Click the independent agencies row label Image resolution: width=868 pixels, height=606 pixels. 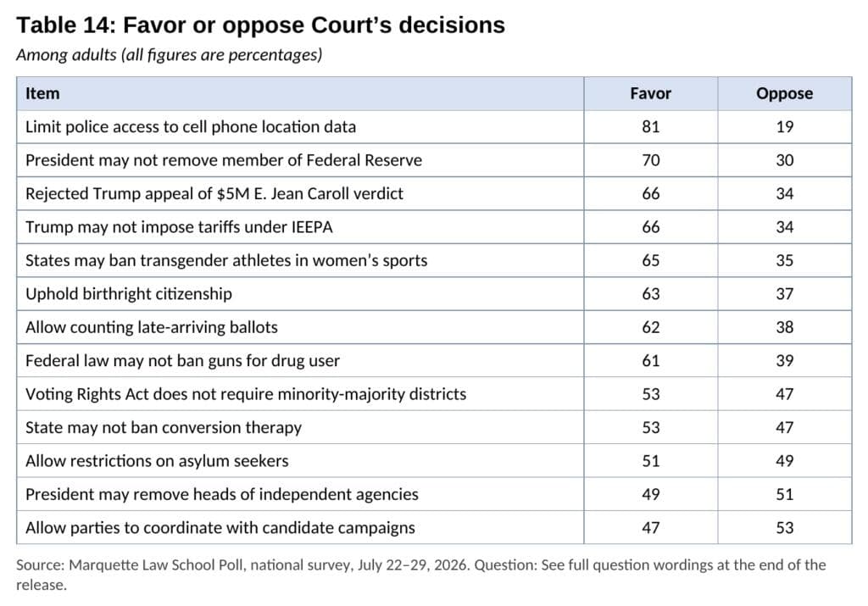pyautogui.click(x=222, y=494)
